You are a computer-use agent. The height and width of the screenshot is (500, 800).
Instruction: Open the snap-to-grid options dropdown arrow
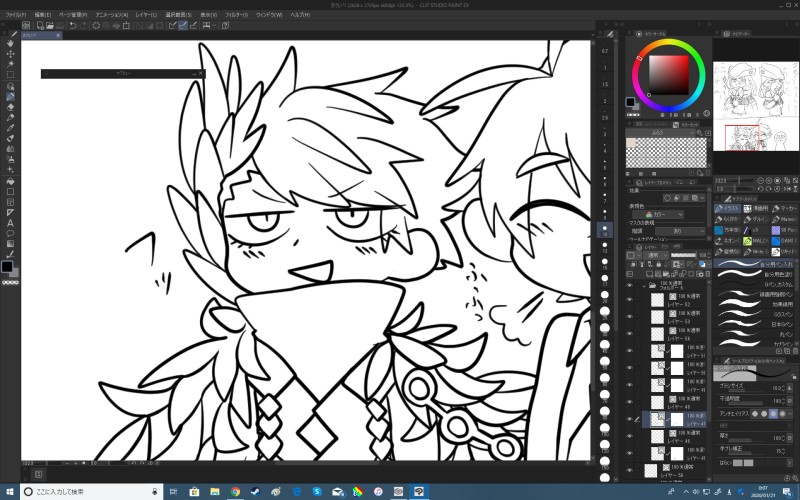tap(214, 25)
